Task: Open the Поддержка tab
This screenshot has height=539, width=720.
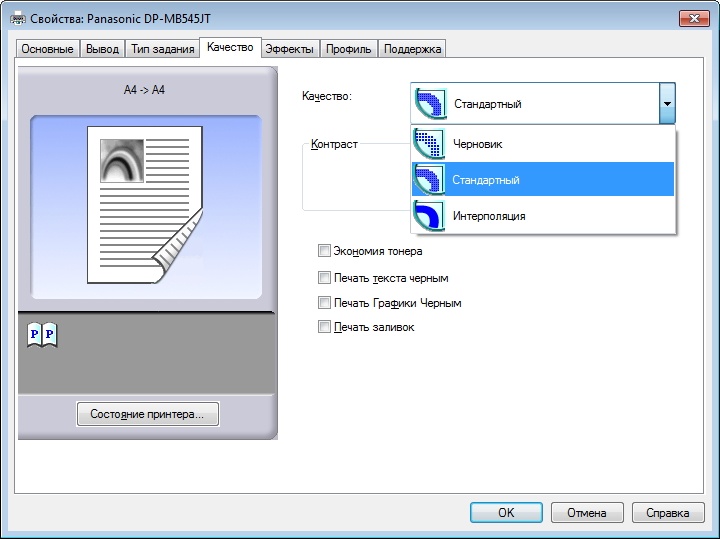Action: (x=412, y=49)
